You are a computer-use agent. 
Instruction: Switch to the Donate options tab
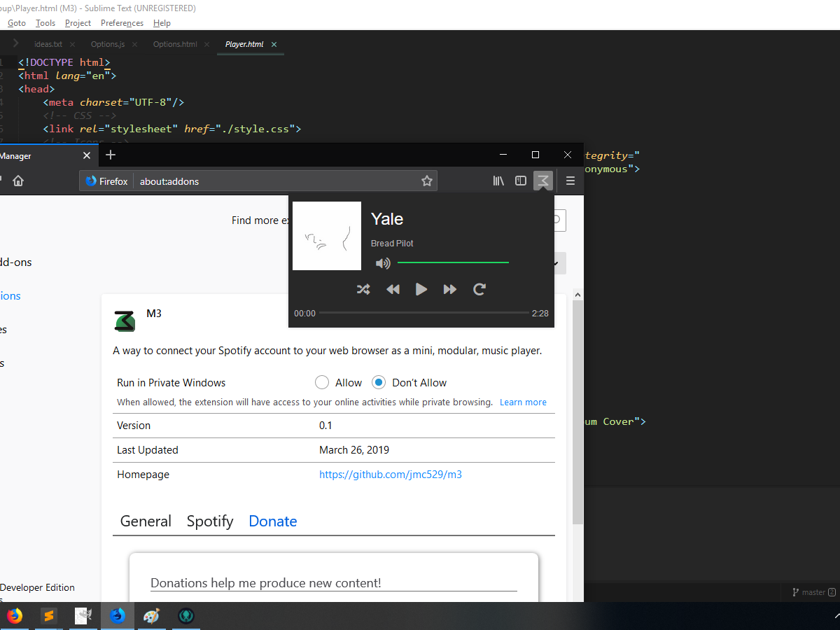click(x=273, y=521)
